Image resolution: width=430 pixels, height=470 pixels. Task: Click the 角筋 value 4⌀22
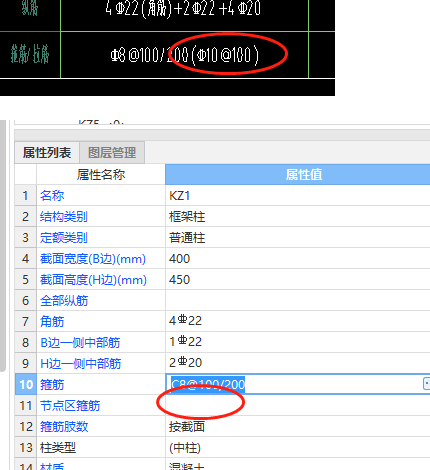(x=298, y=322)
